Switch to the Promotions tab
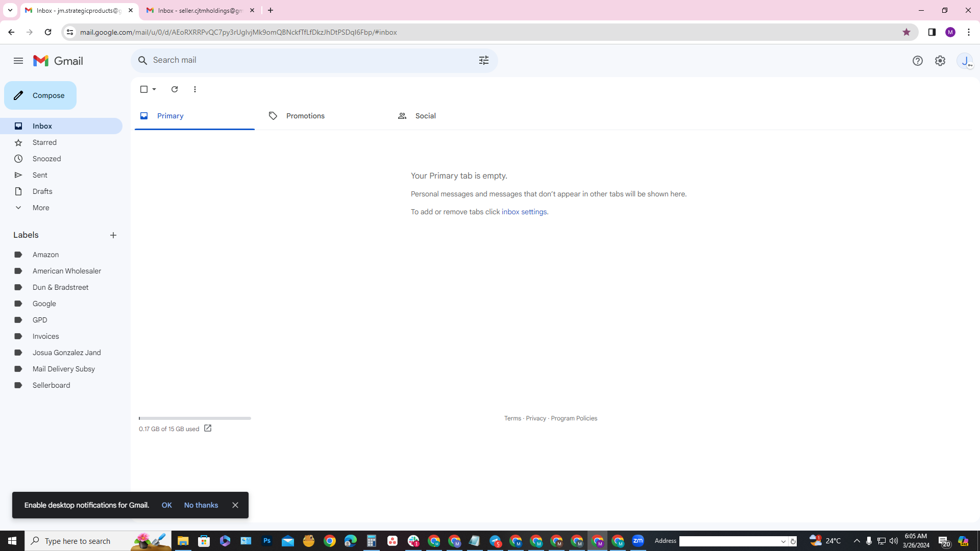Screen dimensions: 980x551 pyautogui.click(x=323, y=116)
